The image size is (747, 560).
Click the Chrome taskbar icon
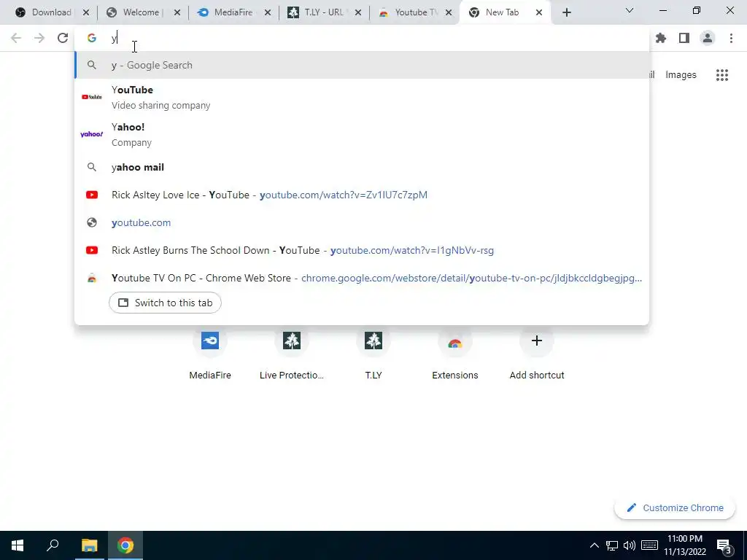click(x=125, y=545)
